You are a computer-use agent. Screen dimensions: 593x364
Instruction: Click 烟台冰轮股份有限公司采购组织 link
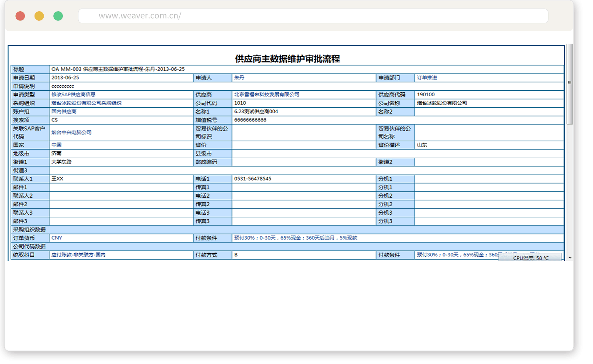pos(86,103)
